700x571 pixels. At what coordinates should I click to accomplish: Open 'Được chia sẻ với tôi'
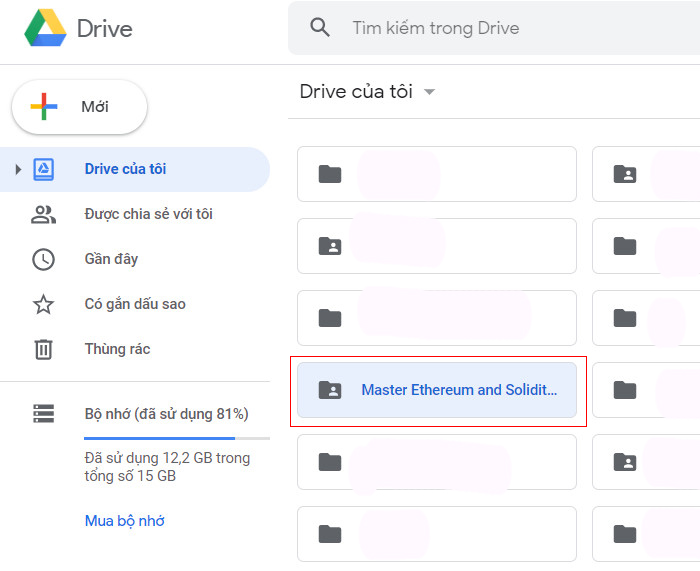[135, 214]
